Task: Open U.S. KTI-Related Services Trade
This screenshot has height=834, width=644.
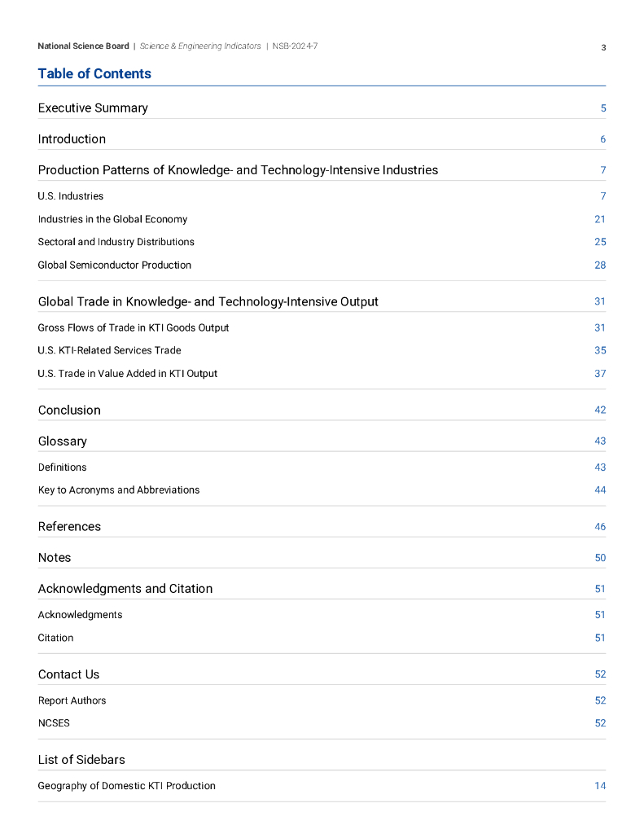Action: tap(109, 350)
